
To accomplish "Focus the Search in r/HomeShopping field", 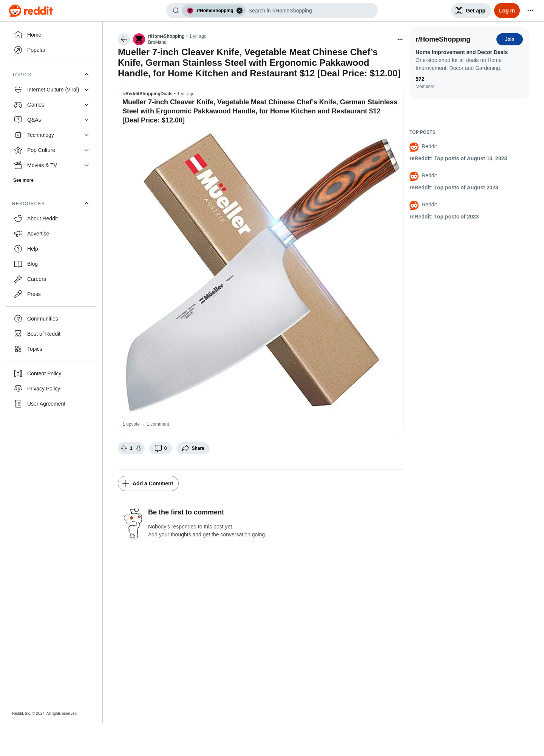I will [310, 11].
